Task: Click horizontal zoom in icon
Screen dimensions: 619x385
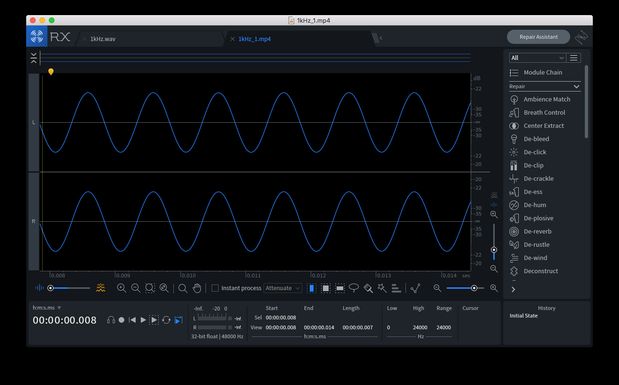Action: pyautogui.click(x=494, y=288)
